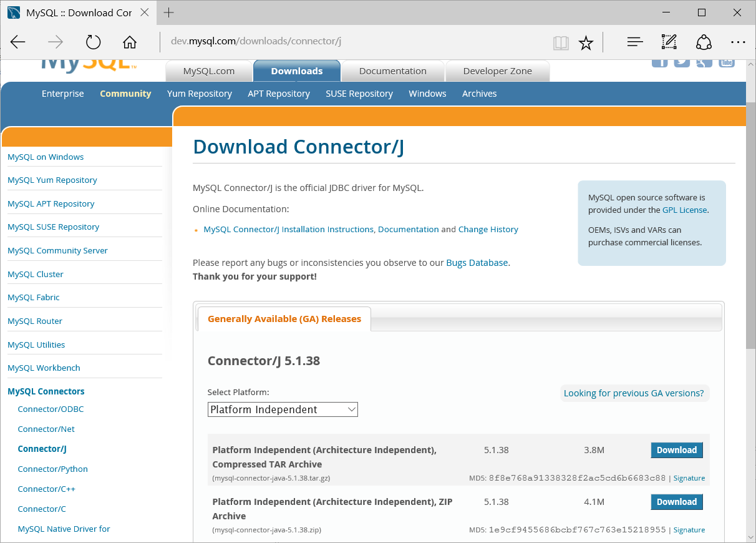Select the MySQL Download Connector tab
This screenshot has width=756, height=543.
(x=78, y=12)
